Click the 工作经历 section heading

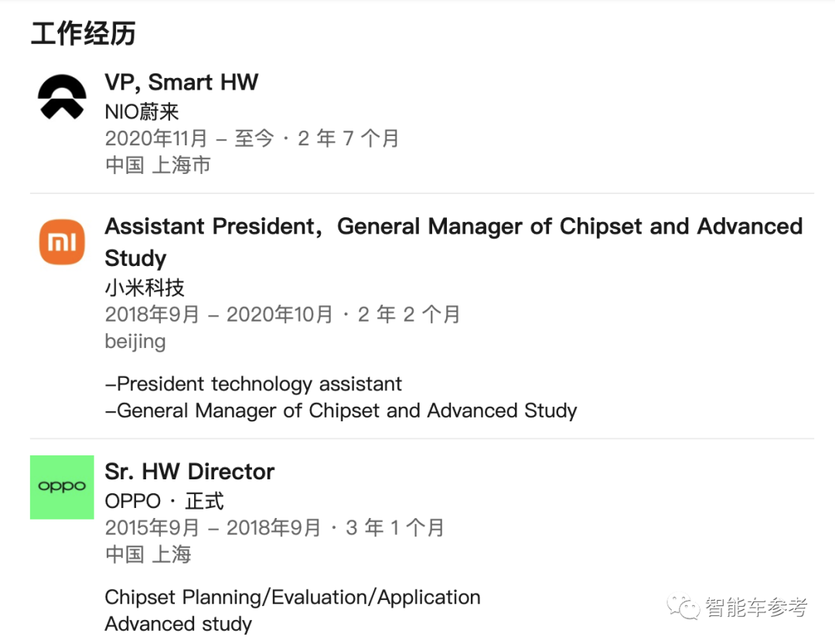click(x=83, y=33)
